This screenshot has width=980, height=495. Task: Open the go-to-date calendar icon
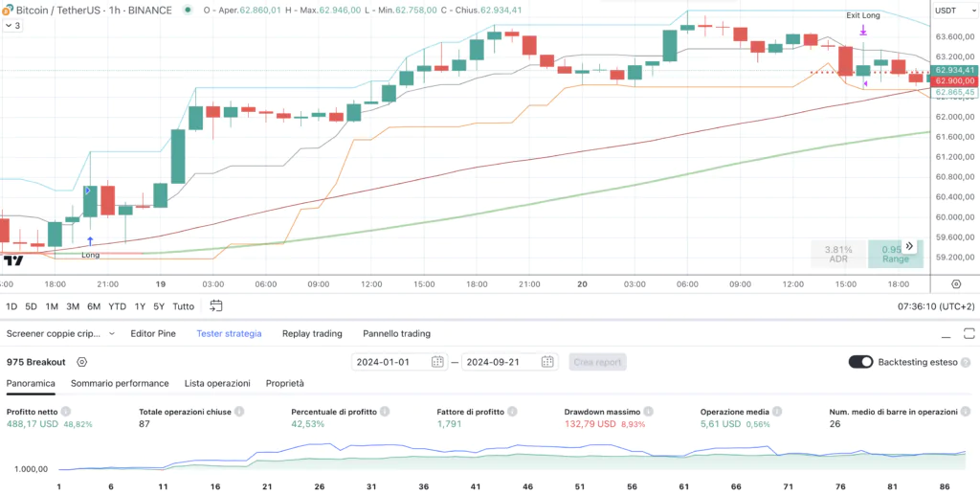[215, 306]
